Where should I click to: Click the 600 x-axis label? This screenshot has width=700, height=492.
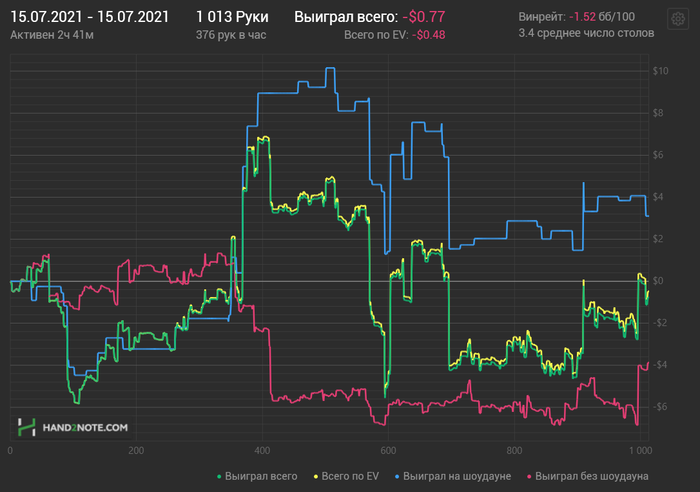click(x=388, y=451)
